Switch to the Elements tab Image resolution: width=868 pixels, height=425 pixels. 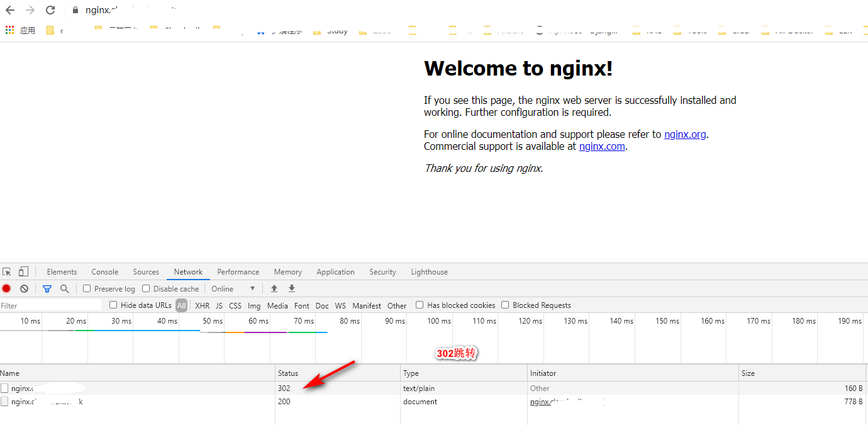tap(62, 272)
